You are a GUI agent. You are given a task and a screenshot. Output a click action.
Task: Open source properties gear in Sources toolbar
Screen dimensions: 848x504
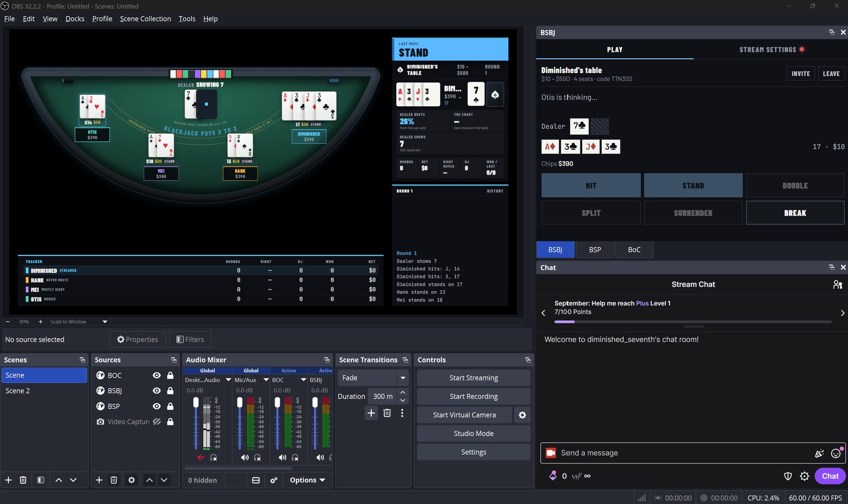coord(131,480)
